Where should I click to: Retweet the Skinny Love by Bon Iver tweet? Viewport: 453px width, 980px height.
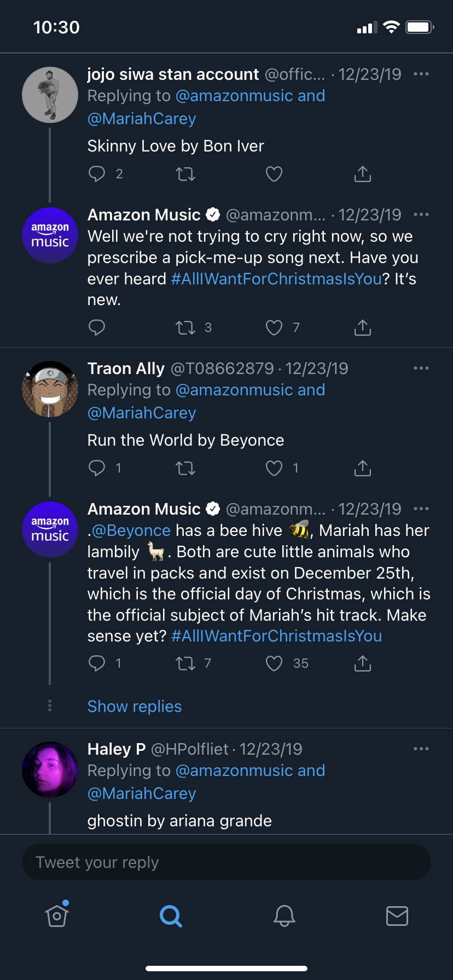185,174
